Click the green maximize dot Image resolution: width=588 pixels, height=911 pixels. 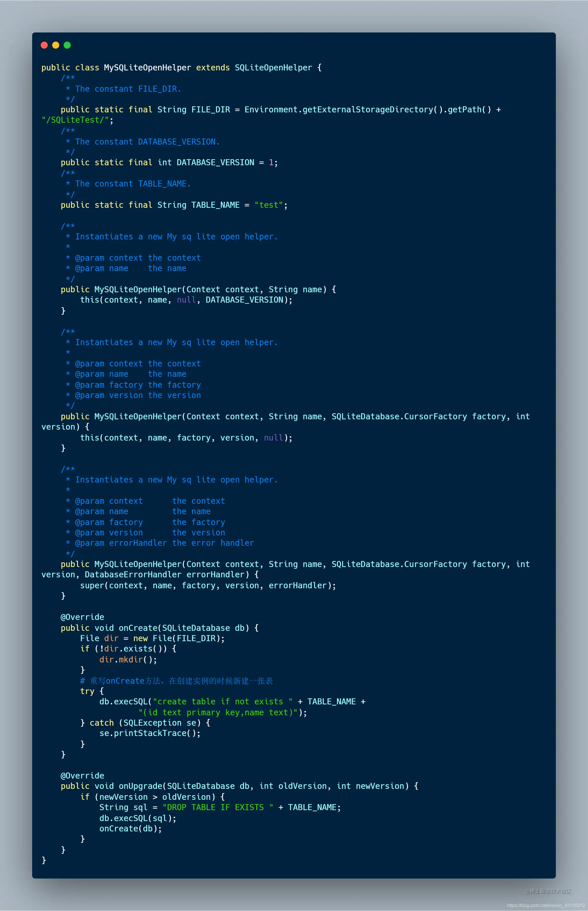point(67,45)
